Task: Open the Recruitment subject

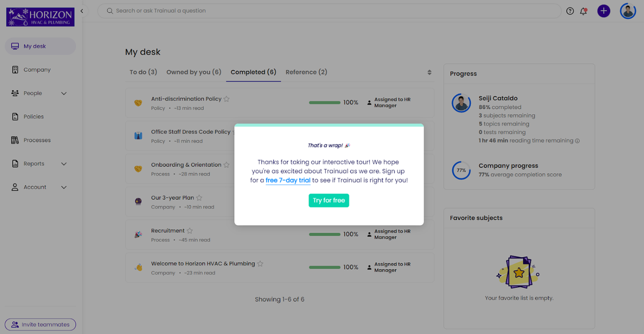Action: point(168,231)
